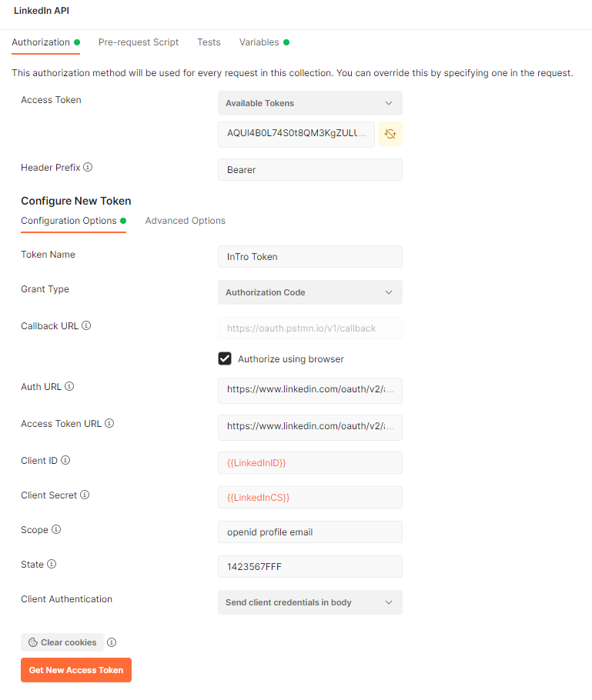
Task: Click the Callback URL info icon
Action: [x=86, y=326]
